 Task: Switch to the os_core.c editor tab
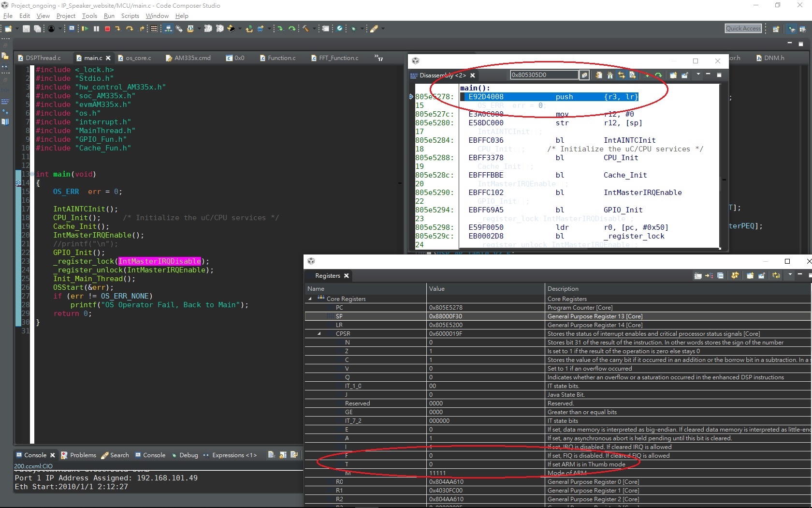tap(135, 58)
